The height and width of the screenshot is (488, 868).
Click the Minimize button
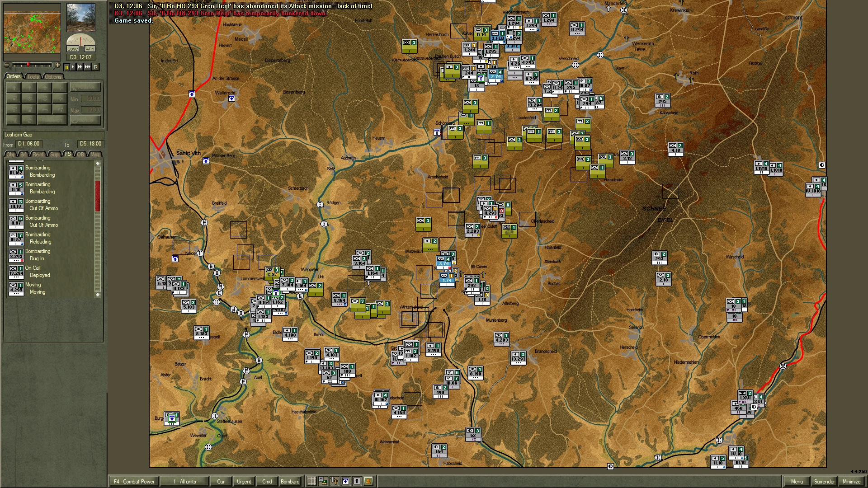click(851, 482)
